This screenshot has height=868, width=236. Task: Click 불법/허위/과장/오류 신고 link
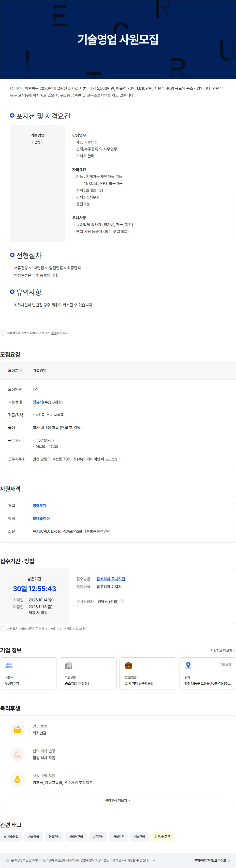pos(212,861)
